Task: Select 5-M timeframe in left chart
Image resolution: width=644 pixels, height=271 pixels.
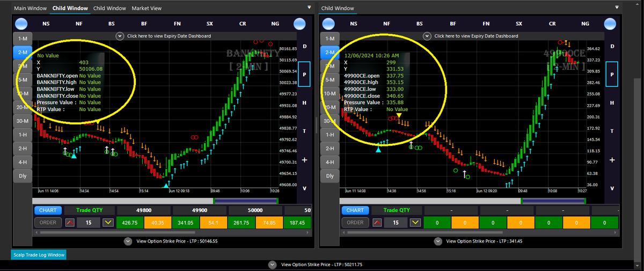Action: pyautogui.click(x=23, y=80)
